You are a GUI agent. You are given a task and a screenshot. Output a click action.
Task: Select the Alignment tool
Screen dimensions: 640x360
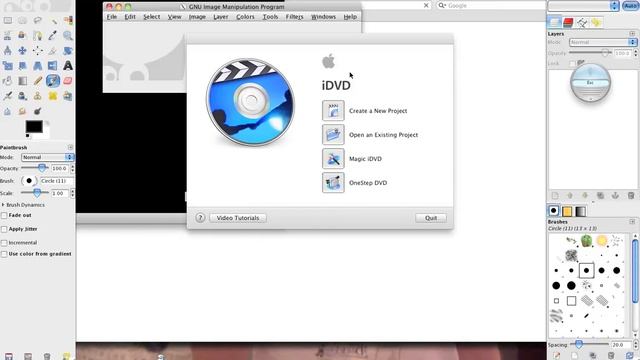tap(38, 51)
